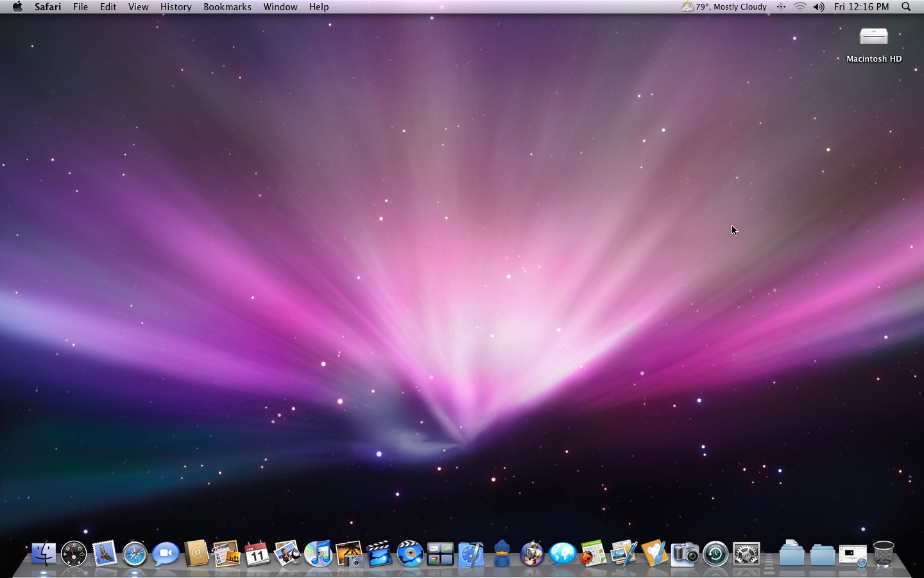Viewport: 924px width, 578px height.
Task: Open the Safari application menu
Action: [x=48, y=7]
